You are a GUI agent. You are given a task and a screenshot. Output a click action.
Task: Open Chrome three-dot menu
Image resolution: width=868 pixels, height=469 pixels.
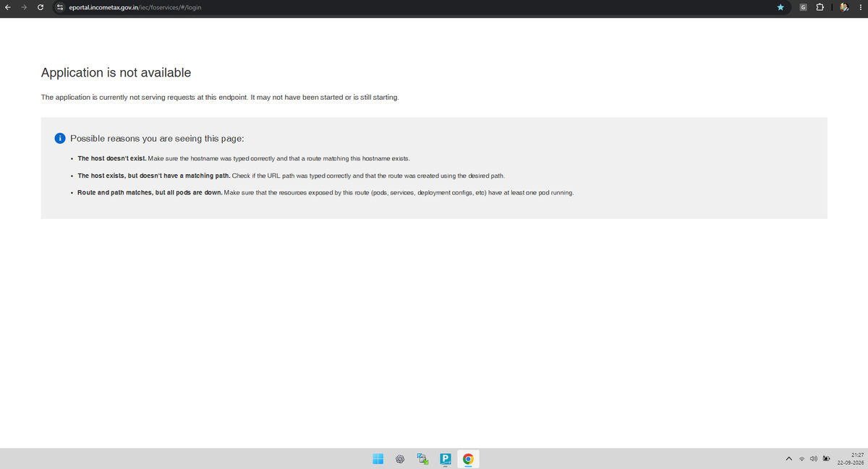pos(861,7)
